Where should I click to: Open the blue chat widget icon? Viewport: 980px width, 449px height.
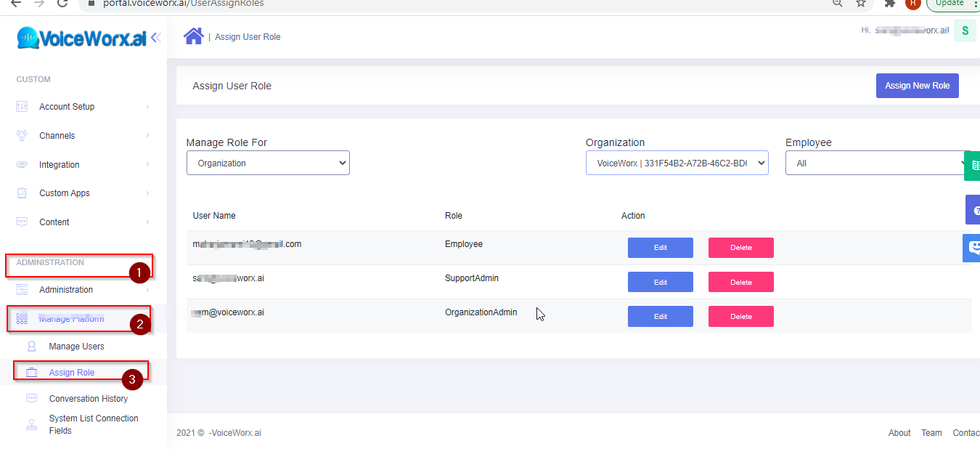pyautogui.click(x=972, y=248)
